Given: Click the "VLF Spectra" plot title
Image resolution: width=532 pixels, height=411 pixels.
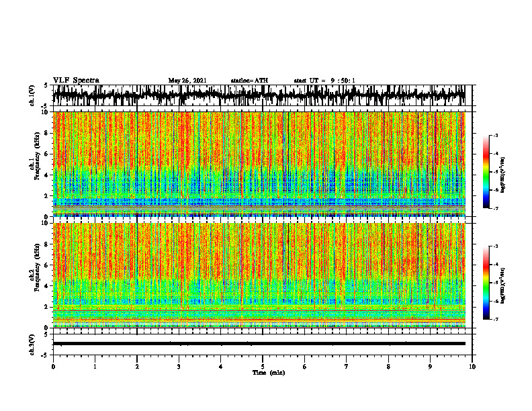Looking at the screenshot, I should coord(76,81).
